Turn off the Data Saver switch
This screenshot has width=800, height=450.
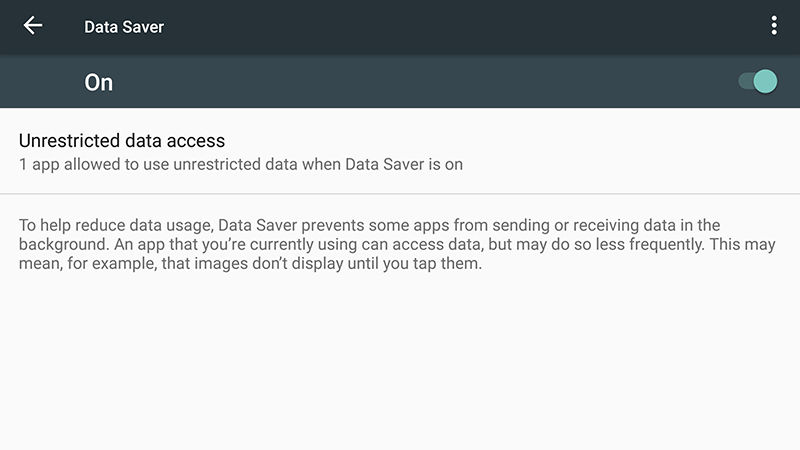click(x=758, y=81)
